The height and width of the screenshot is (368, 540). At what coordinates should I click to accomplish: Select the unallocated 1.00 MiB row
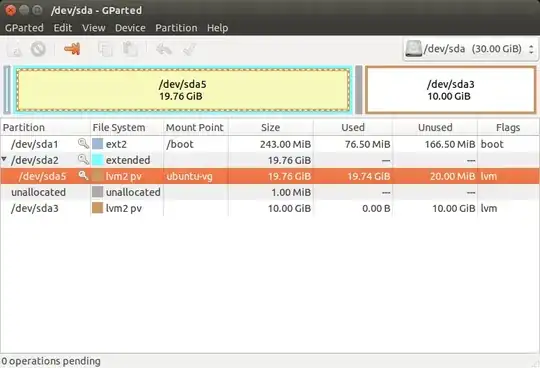pyautogui.click(x=270, y=192)
